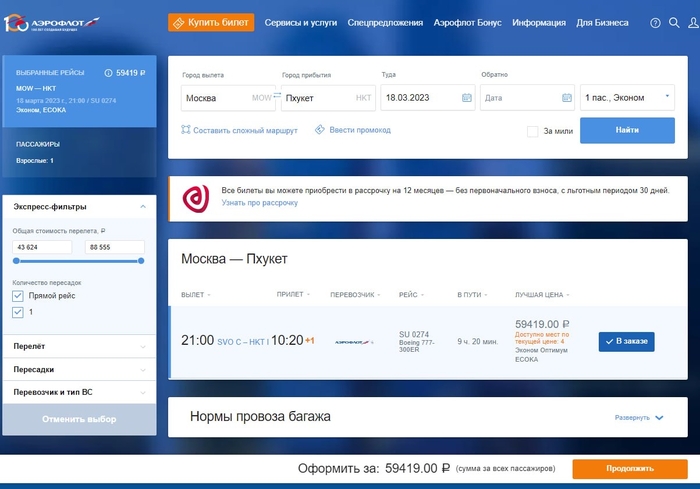Click info icon next to 59419 ₽
The width and height of the screenshot is (700, 489).
[x=108, y=73]
